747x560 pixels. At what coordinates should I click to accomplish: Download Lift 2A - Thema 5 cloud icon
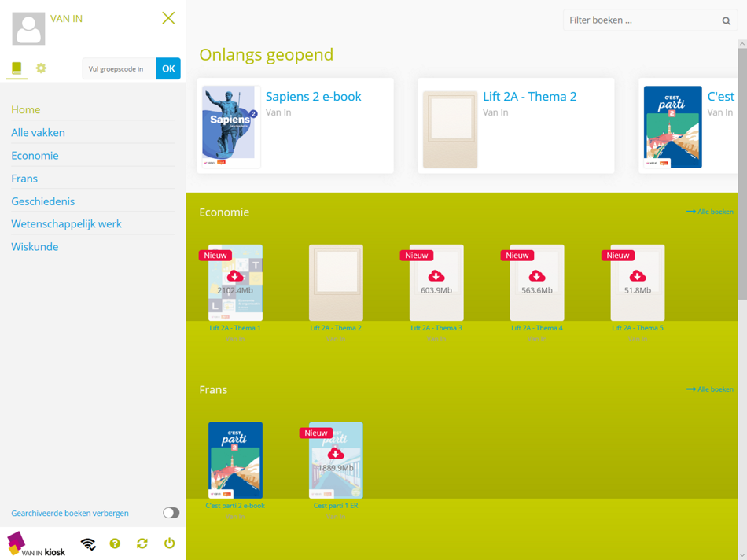tap(638, 276)
